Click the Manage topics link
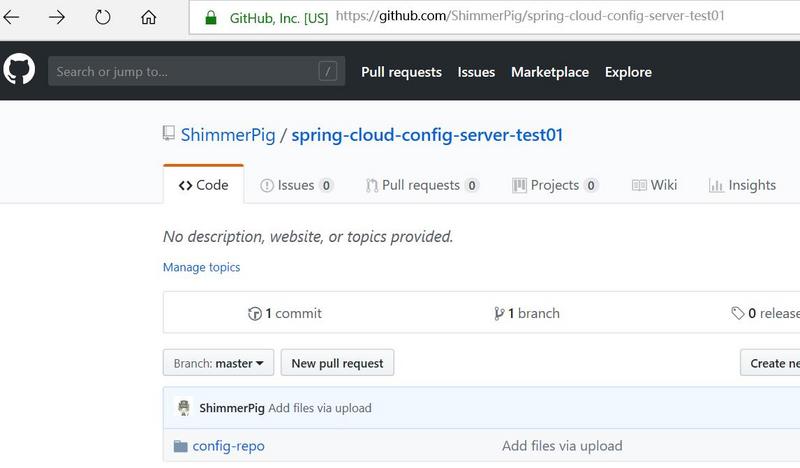 click(201, 267)
